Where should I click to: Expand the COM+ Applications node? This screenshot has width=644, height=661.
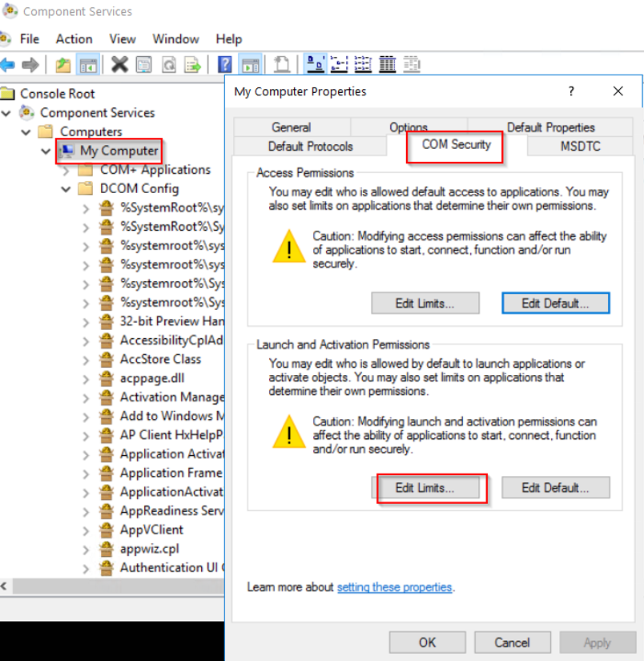click(x=66, y=171)
